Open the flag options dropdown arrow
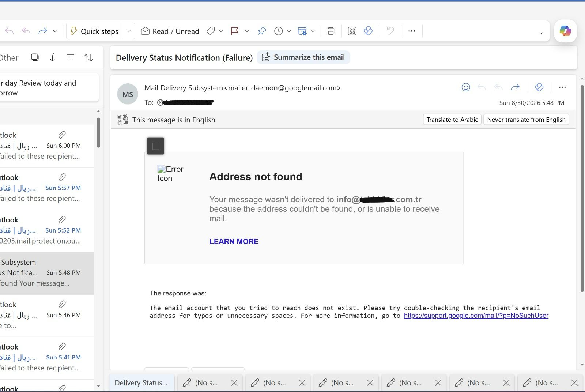 point(247,31)
